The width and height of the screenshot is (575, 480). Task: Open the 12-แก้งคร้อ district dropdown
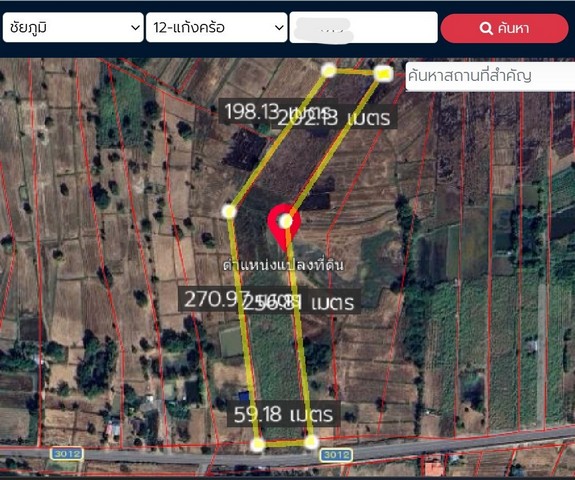pyautogui.click(x=216, y=28)
